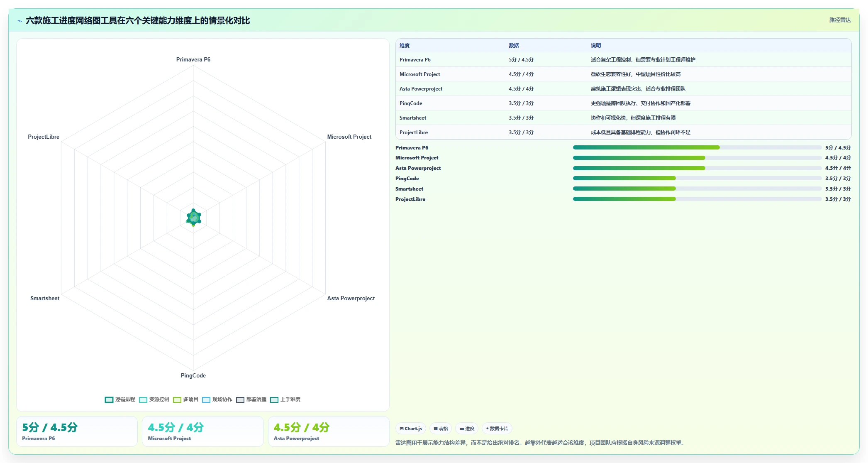Click the PingCode progress bar
Image resolution: width=868 pixels, height=463 pixels.
pos(697,178)
